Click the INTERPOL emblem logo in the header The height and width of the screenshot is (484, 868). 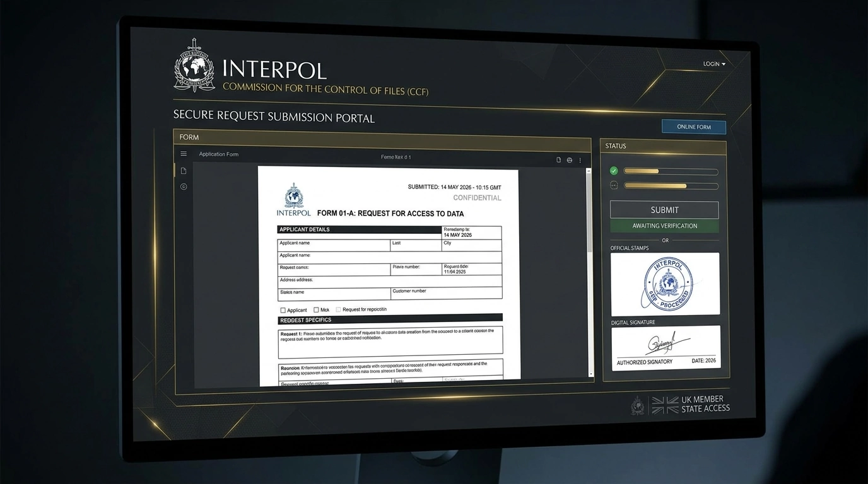[194, 66]
